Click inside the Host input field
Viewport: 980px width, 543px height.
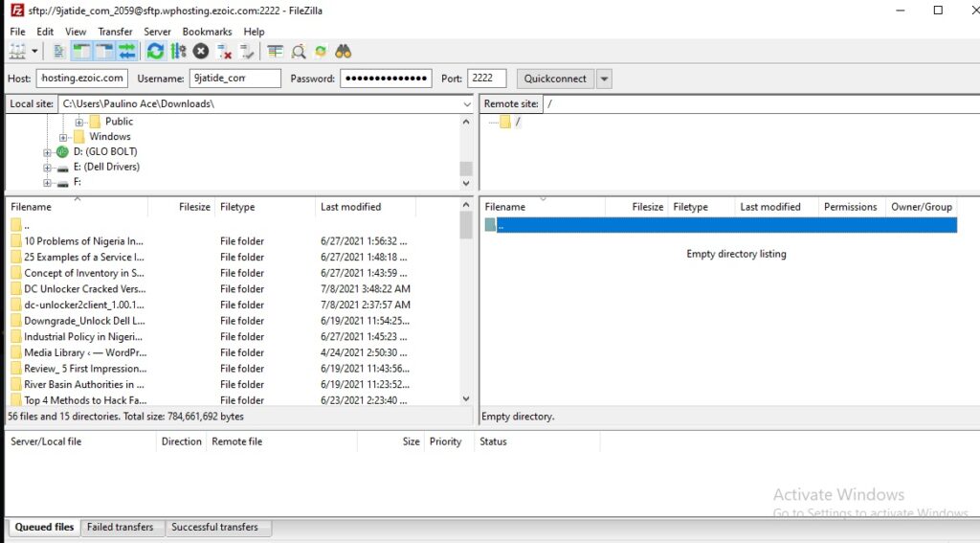[x=81, y=79]
